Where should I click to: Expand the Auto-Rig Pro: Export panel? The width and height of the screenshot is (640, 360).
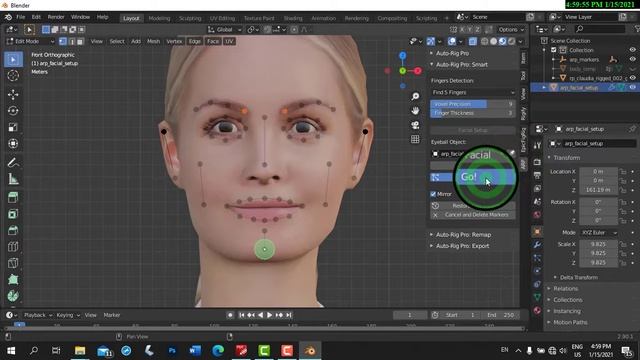(462, 246)
